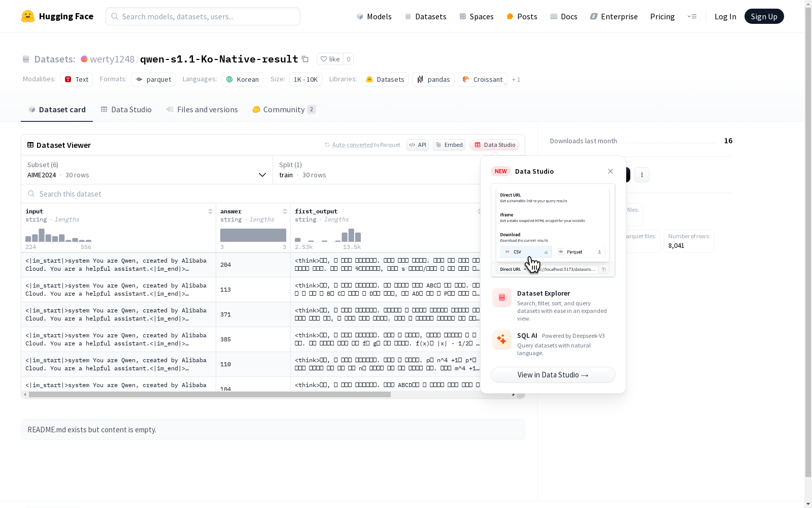Click the table's horizontal scrollbar thumb
Image resolution: width=812 pixels, height=508 pixels.
[x=210, y=395]
